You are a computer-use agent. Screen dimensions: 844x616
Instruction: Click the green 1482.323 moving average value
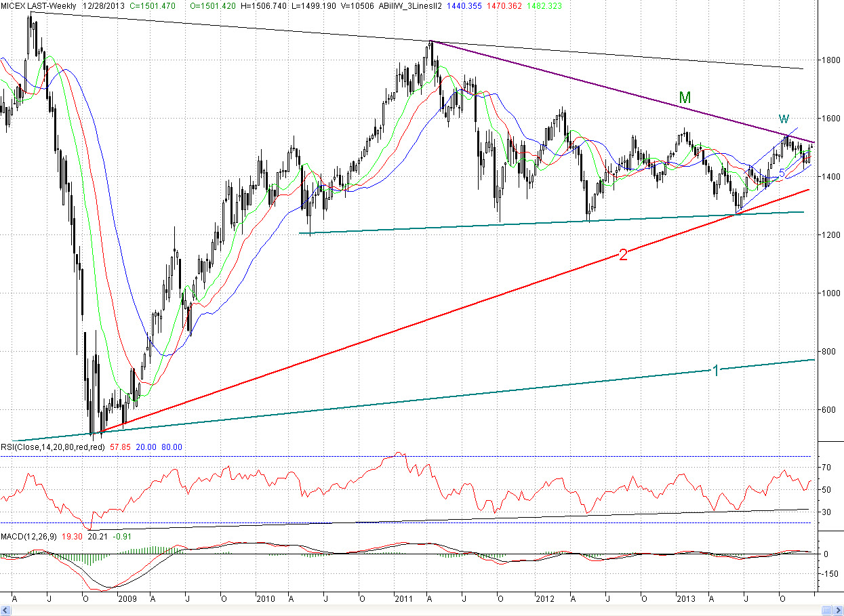pyautogui.click(x=543, y=5)
